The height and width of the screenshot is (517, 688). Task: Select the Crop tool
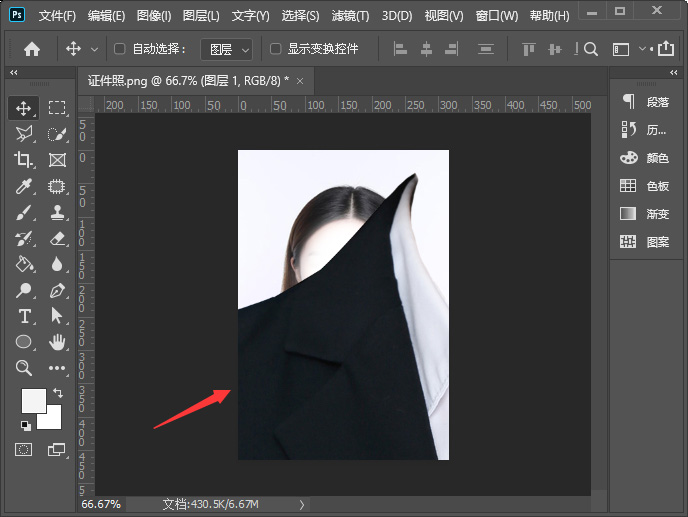pyautogui.click(x=25, y=160)
